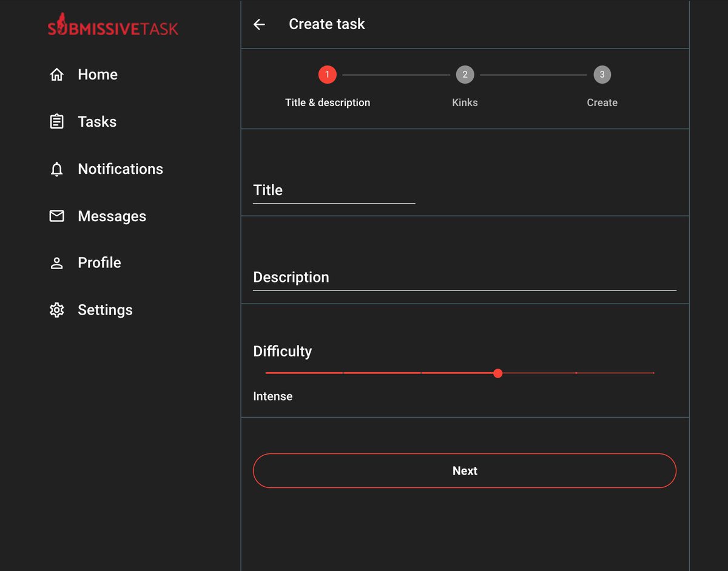The height and width of the screenshot is (571, 728).
Task: Switch to the Kinks step label
Action: tap(465, 102)
